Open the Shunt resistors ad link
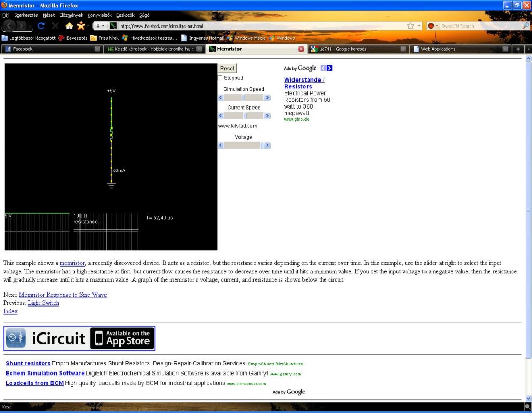 click(x=28, y=363)
